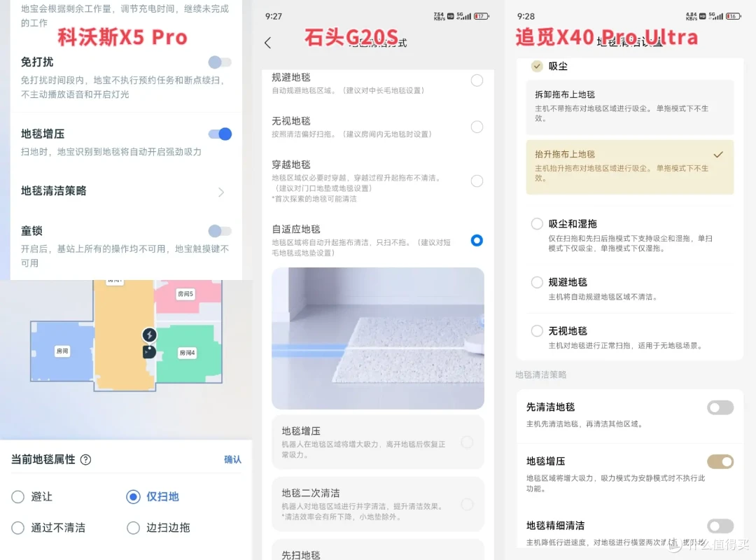Select the blue 房间 room on map
This screenshot has height=560, width=756.
click(x=62, y=351)
